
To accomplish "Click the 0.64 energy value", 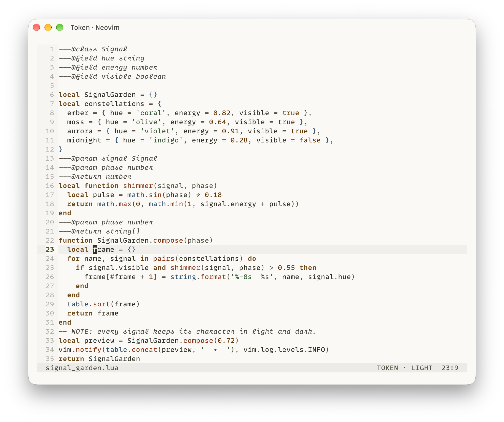I will 218,122.
